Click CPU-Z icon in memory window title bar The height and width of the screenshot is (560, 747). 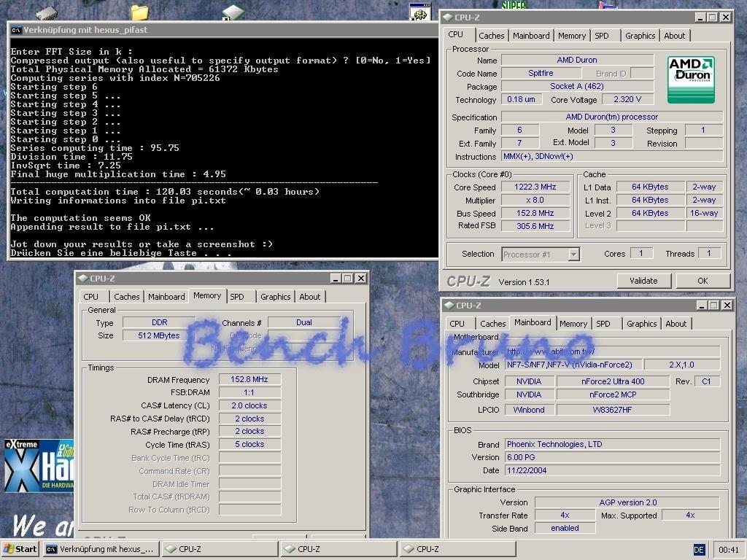[83, 279]
